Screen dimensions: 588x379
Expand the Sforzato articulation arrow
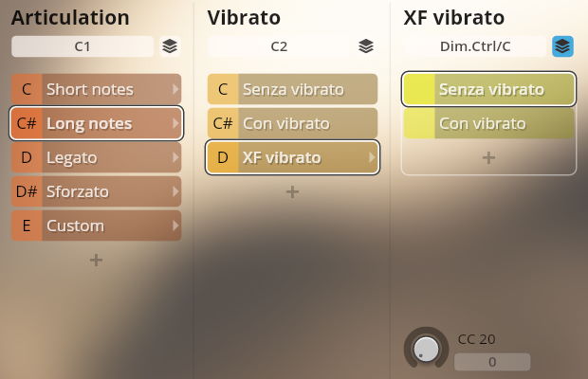tap(175, 191)
